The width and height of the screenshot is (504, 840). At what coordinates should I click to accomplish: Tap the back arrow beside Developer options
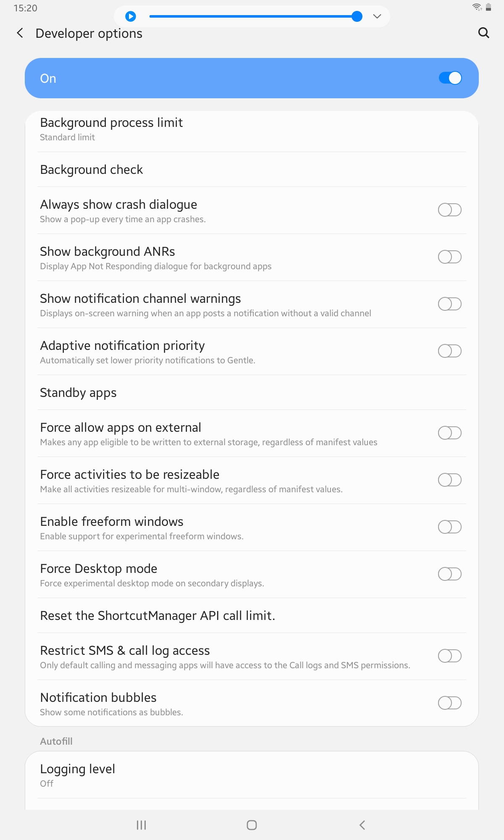click(x=20, y=33)
